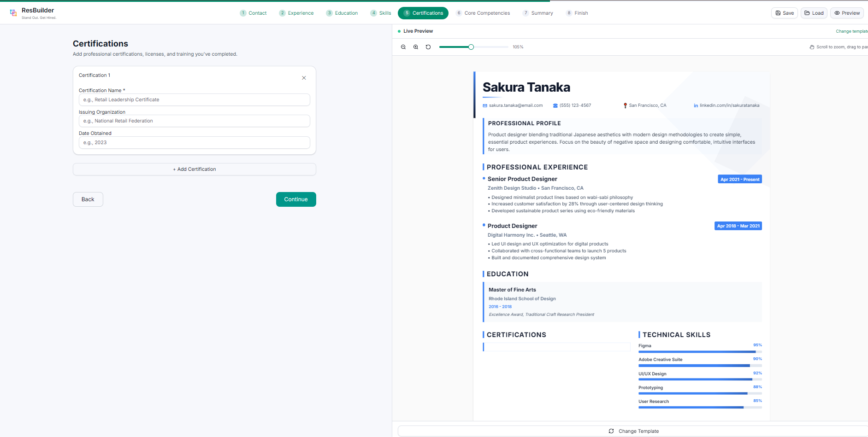Click the Back button
The width and height of the screenshot is (868, 437).
88,199
